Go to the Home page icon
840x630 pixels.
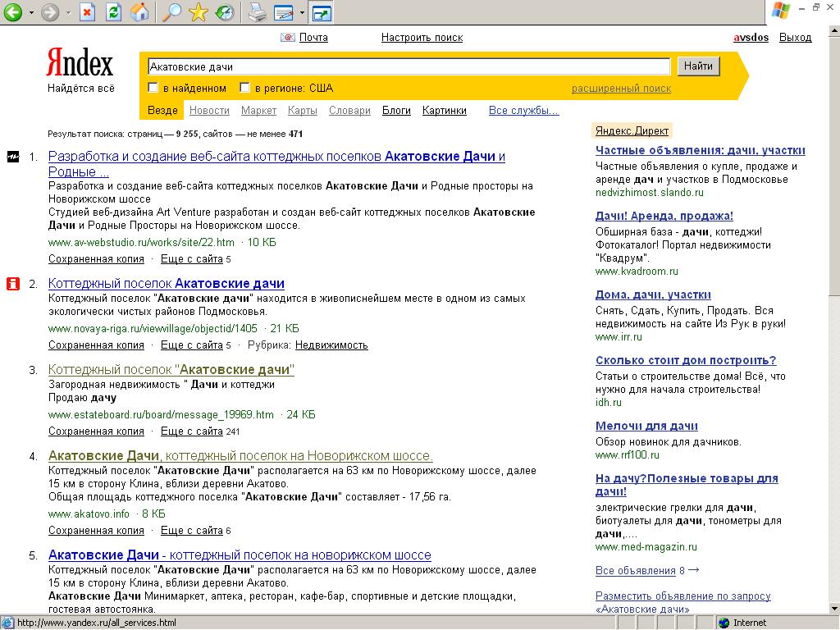tap(139, 12)
